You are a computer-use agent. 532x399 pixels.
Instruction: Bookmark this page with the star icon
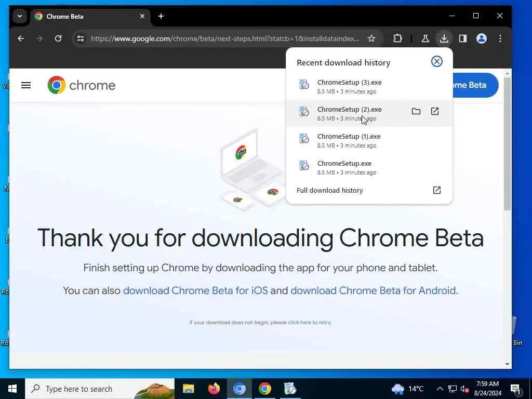[x=371, y=38]
